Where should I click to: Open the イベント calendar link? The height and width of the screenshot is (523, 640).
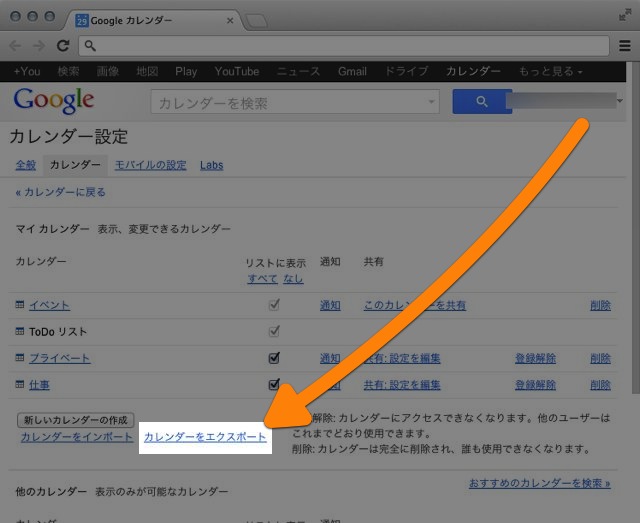click(x=49, y=305)
